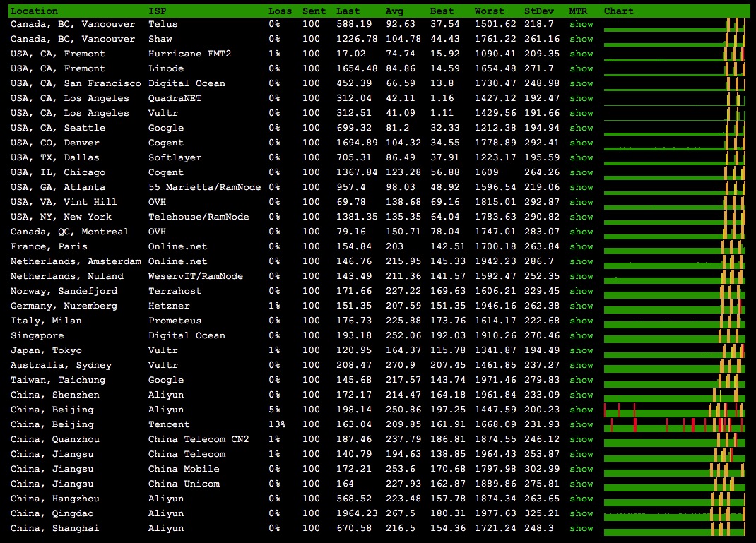Show MTR for Nuremberg Hetzner row
This screenshot has width=756, height=543.
tap(581, 306)
